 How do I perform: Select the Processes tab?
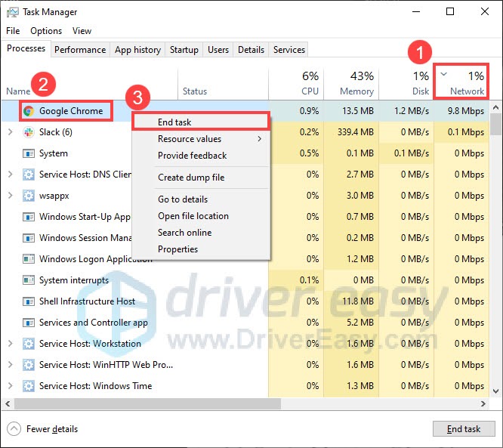pos(26,48)
